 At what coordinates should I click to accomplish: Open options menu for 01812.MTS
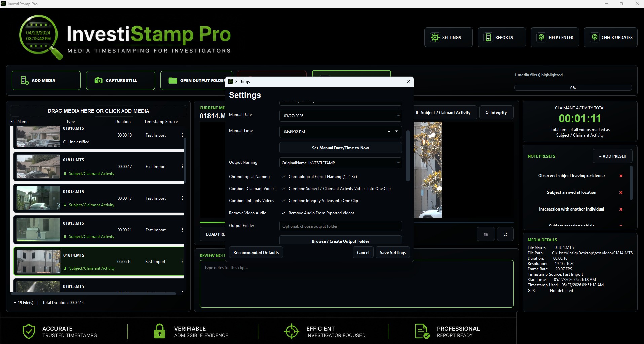[182, 198]
